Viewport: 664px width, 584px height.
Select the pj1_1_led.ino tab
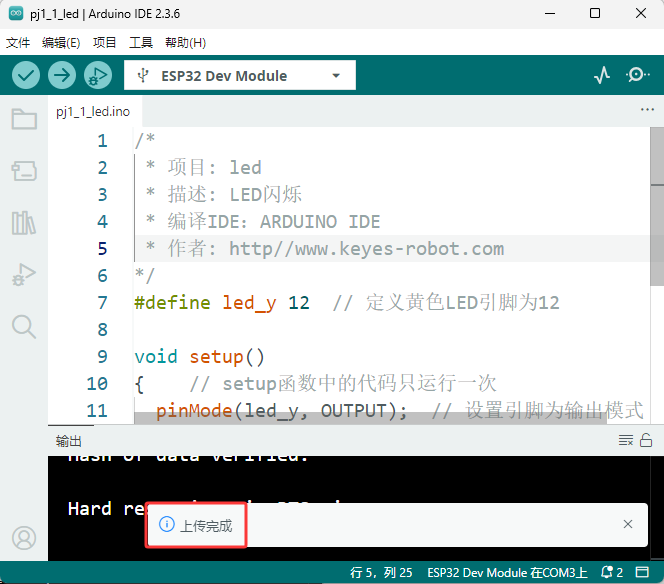coord(93,111)
